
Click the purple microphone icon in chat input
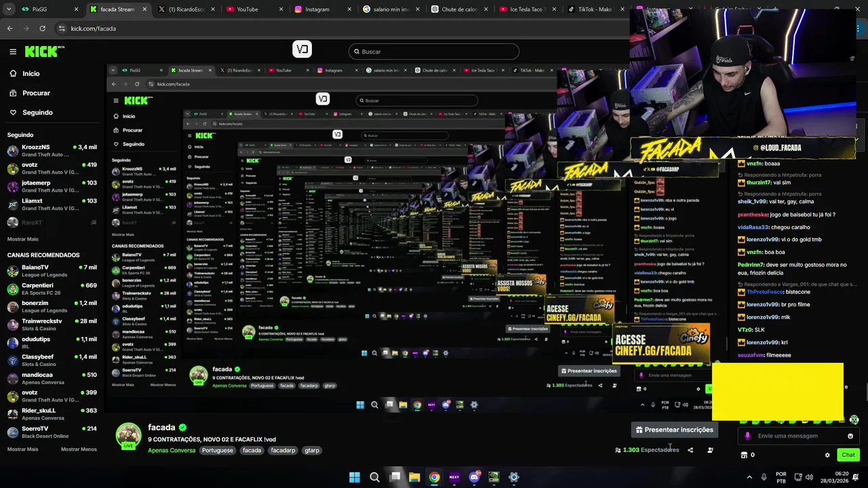coord(747,436)
